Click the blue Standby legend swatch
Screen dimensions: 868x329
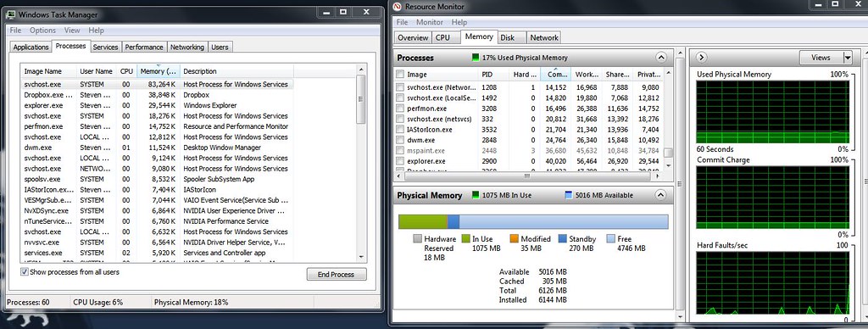click(563, 239)
